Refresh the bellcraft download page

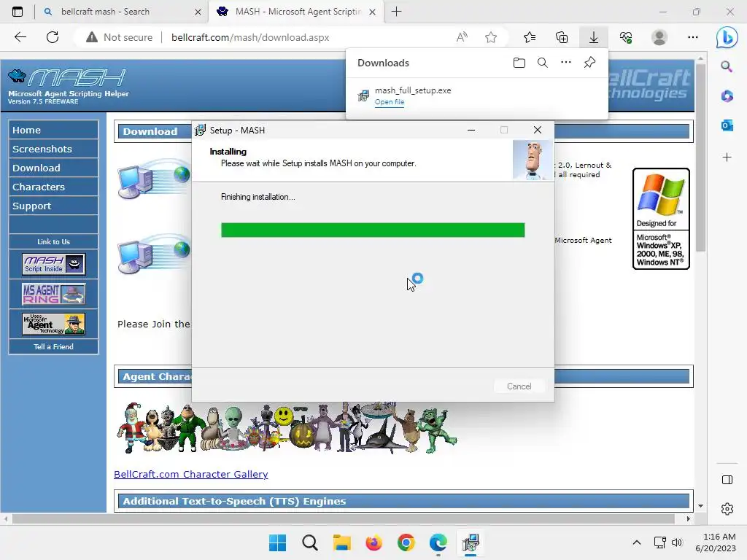pyautogui.click(x=53, y=37)
